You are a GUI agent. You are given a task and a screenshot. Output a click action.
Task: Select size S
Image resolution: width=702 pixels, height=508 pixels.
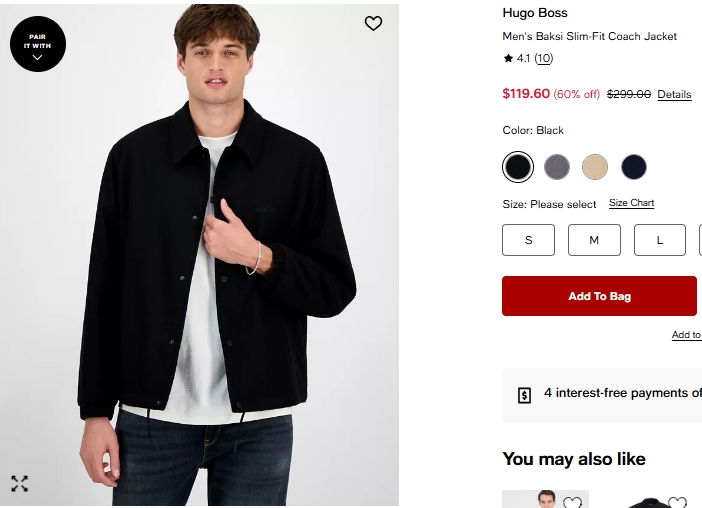tap(528, 240)
